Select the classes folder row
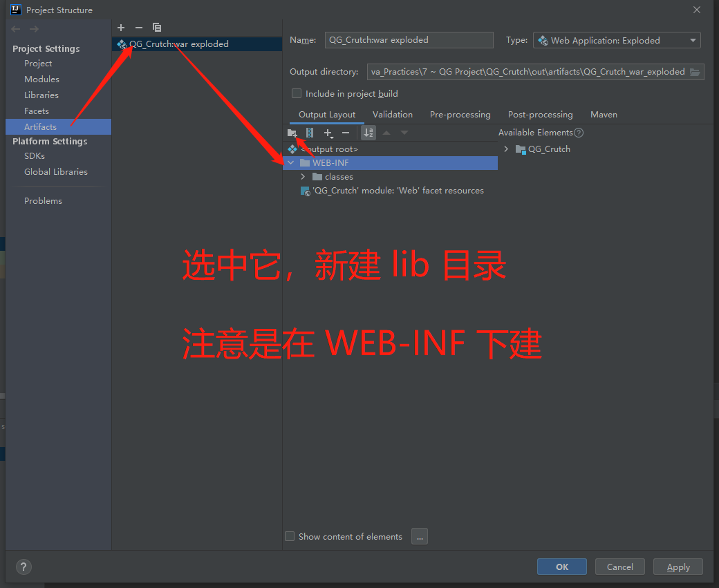The image size is (719, 588). click(x=390, y=176)
